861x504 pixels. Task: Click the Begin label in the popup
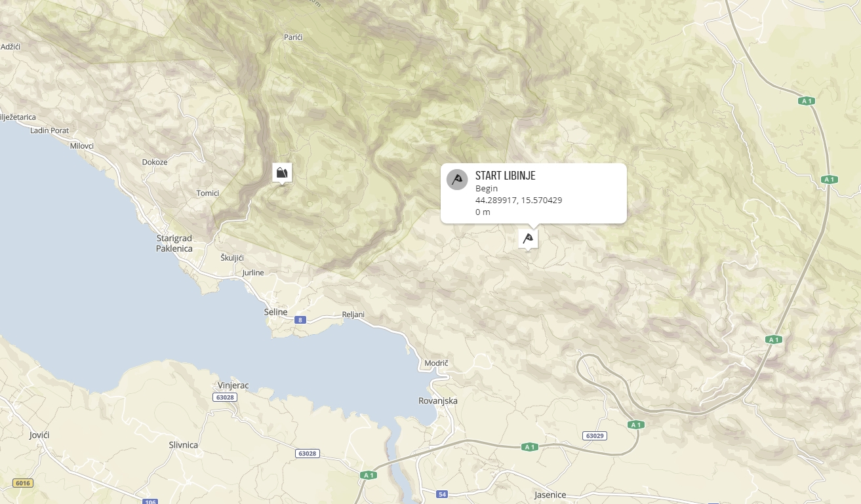pyautogui.click(x=487, y=189)
